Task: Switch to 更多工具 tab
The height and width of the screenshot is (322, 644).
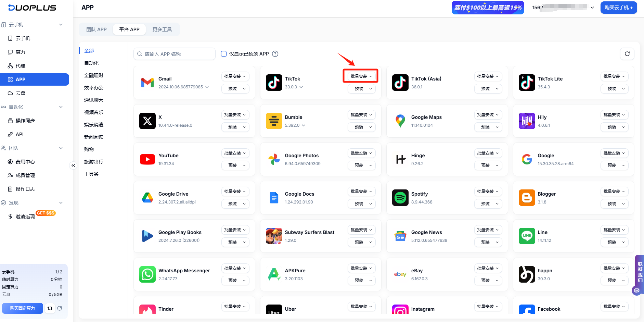Action: (x=162, y=29)
